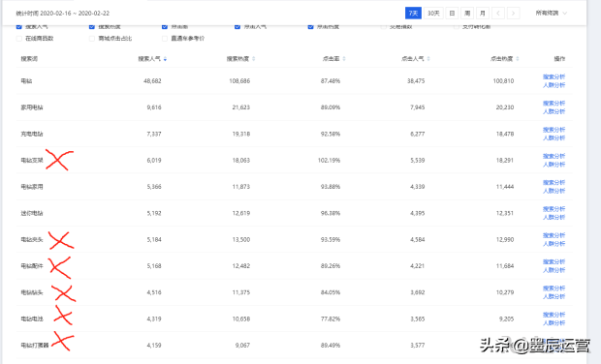Screen dimensions: 601x364
Task: Select click heat value 100,810
Action: [503, 81]
